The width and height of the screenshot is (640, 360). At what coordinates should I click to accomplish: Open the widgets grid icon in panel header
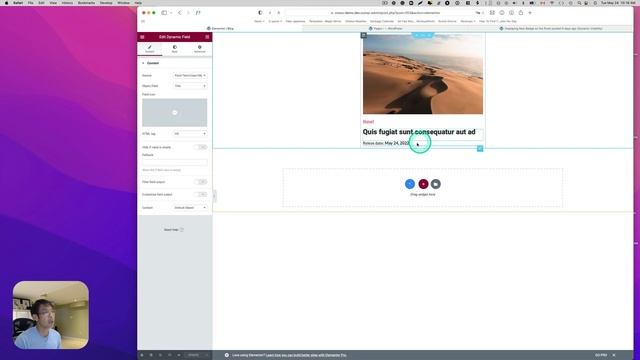click(207, 37)
